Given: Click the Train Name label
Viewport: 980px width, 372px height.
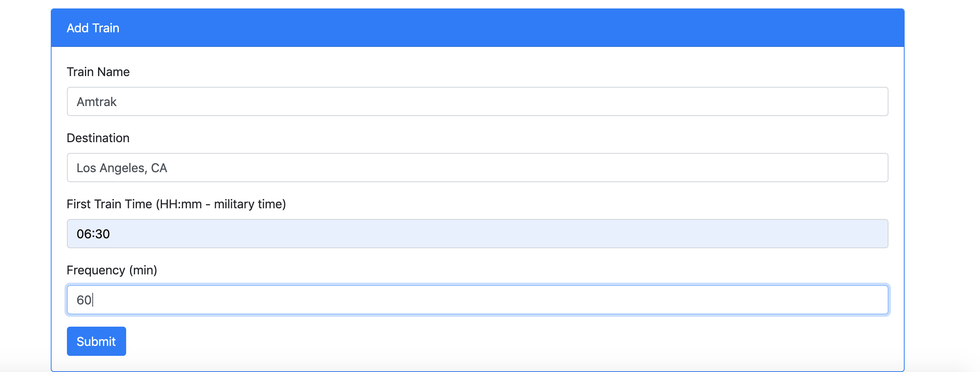Looking at the screenshot, I should [x=98, y=71].
